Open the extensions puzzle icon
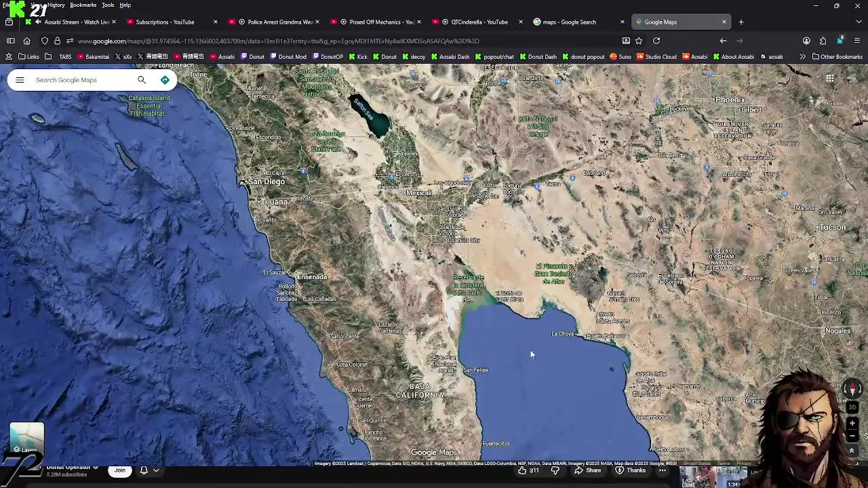Screen dimensions: 868x488 (x=823, y=41)
